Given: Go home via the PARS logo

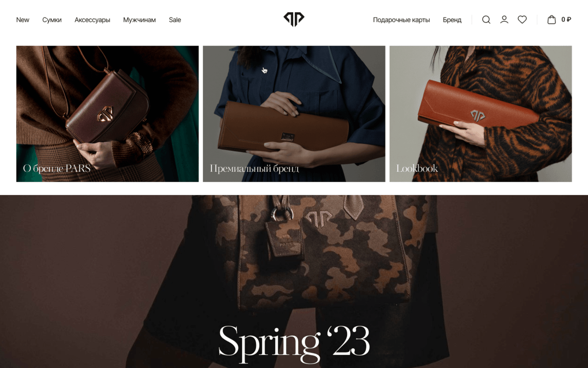Looking at the screenshot, I should coord(294,19).
